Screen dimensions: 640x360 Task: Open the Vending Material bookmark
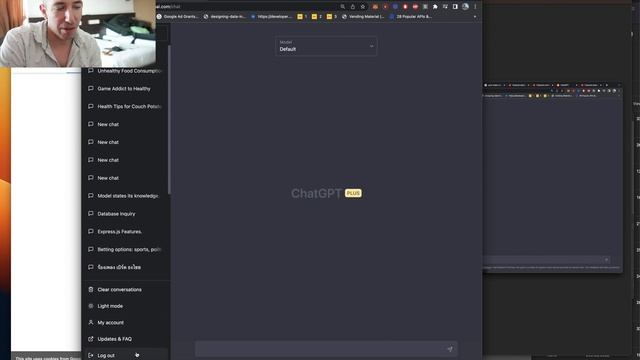(x=363, y=17)
